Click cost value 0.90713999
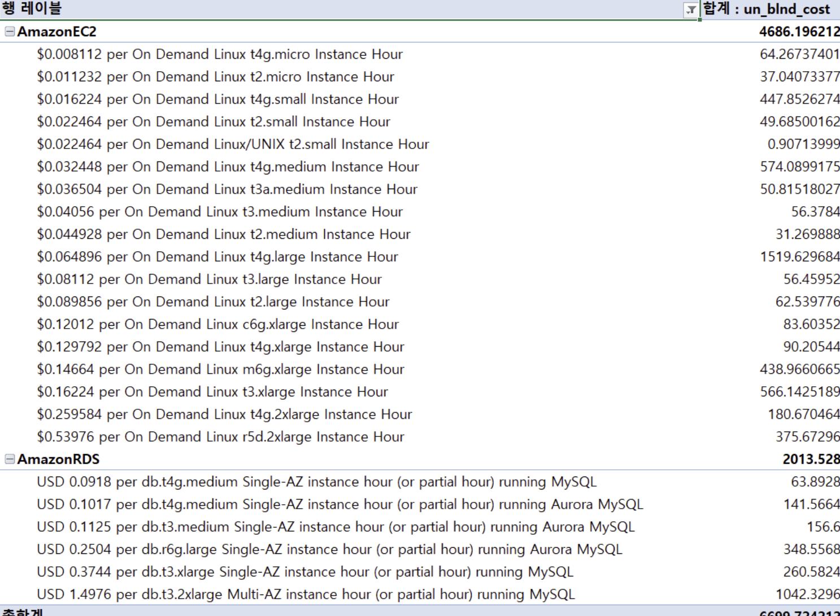840x616 pixels. click(804, 145)
